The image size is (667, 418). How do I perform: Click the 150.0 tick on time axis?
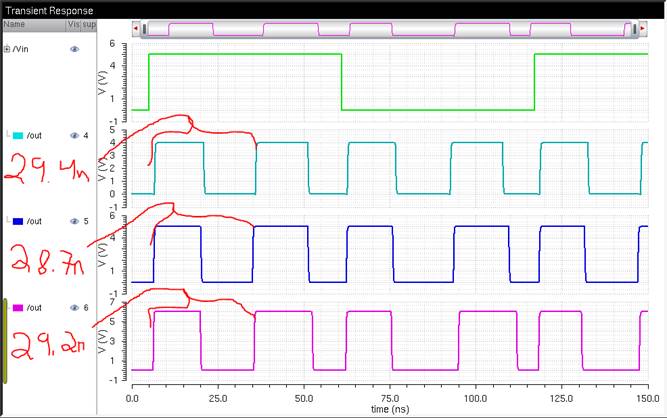pyautogui.click(x=648, y=399)
